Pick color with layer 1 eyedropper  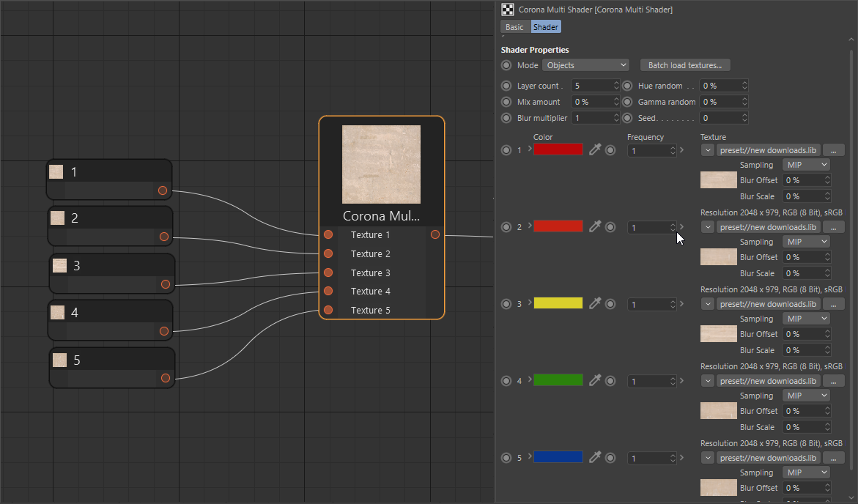595,149
